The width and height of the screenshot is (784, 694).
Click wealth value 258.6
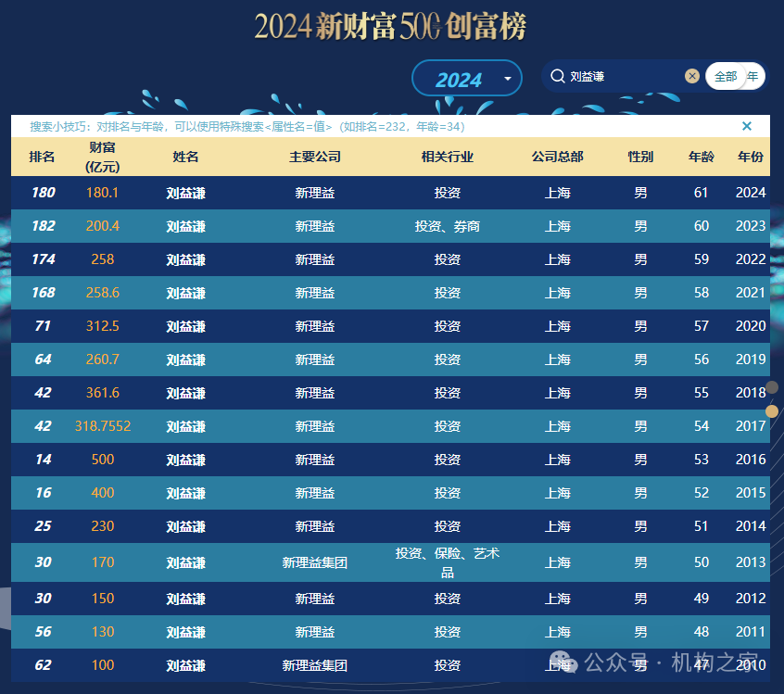[103, 293]
